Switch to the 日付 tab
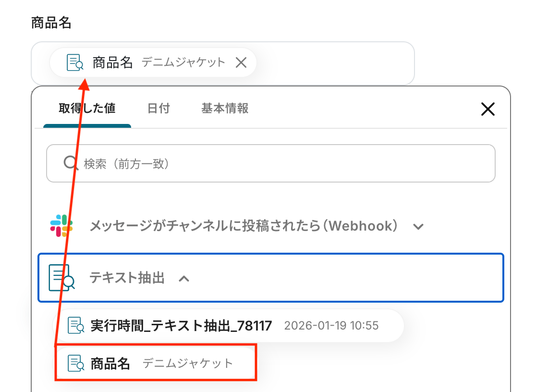This screenshot has width=536, height=392. click(x=158, y=109)
